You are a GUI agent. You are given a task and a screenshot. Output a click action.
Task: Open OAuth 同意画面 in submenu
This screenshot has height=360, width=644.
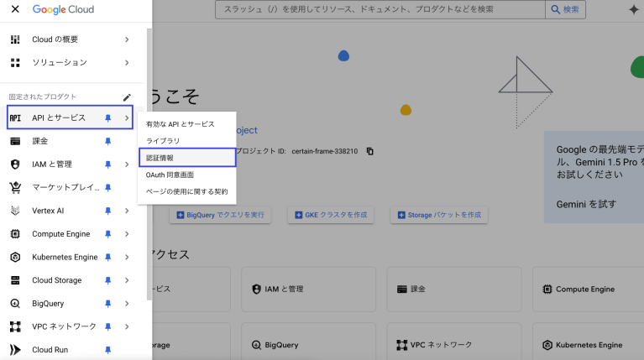170,175
